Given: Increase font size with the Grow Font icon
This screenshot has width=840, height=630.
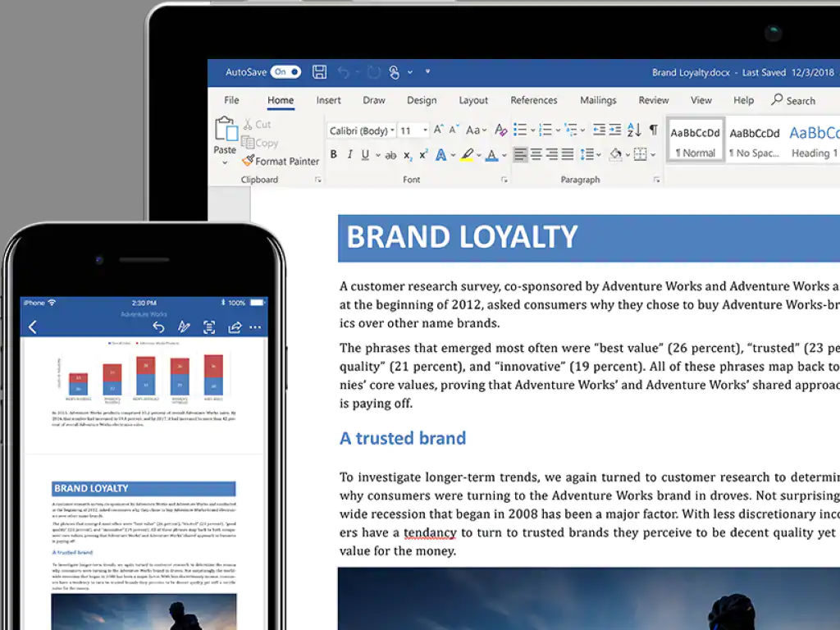Looking at the screenshot, I should coord(438,130).
